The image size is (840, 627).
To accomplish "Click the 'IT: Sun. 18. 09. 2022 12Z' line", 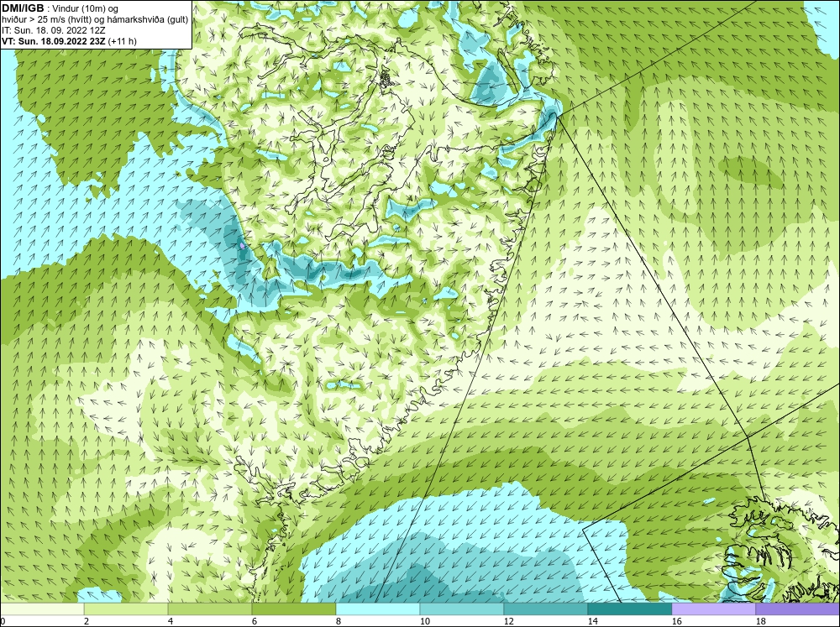I will coord(54,30).
